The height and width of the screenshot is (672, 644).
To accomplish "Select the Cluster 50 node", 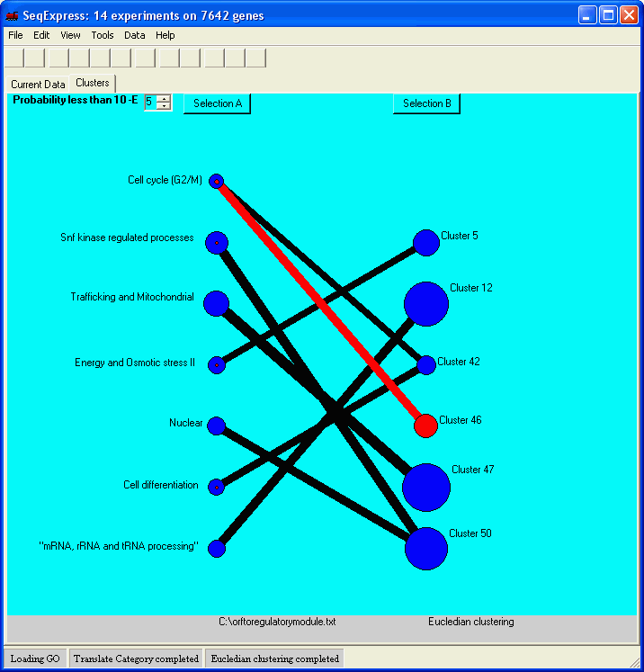I will [x=425, y=549].
